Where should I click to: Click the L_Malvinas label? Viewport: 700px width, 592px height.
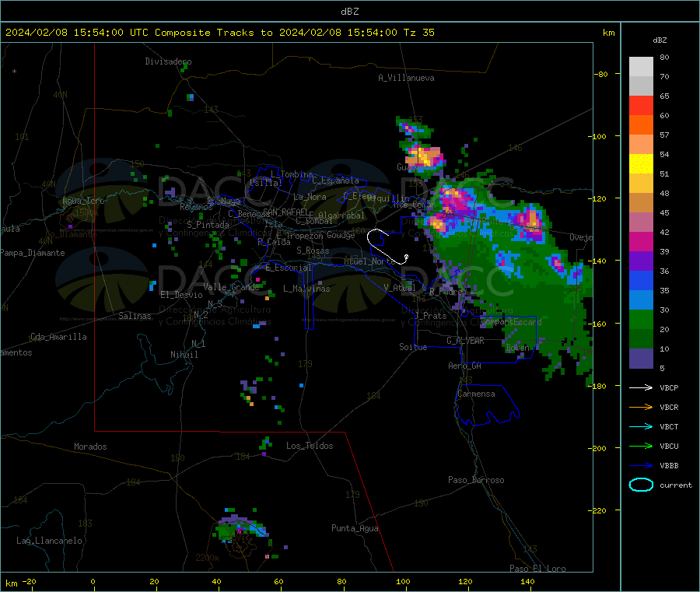[x=306, y=289]
